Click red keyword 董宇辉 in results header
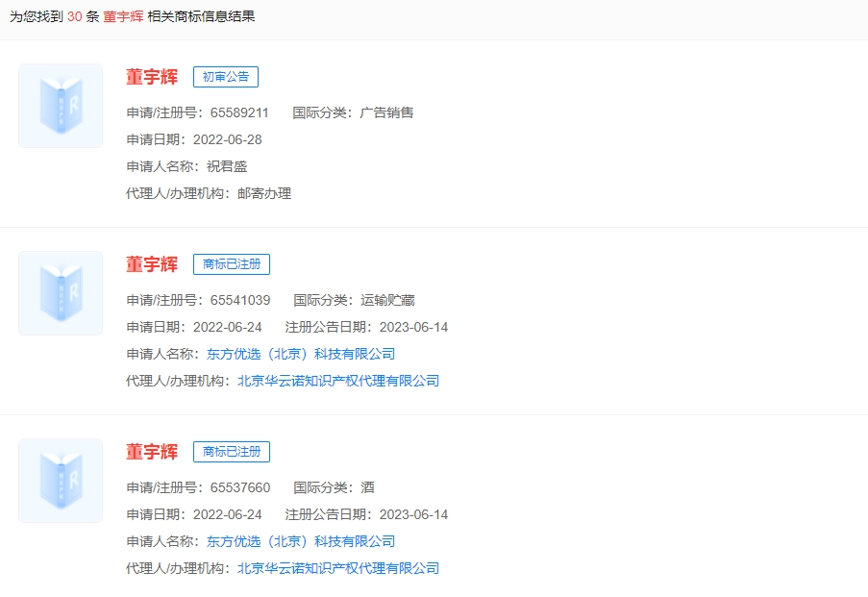The width and height of the screenshot is (868, 597). pyautogui.click(x=123, y=16)
